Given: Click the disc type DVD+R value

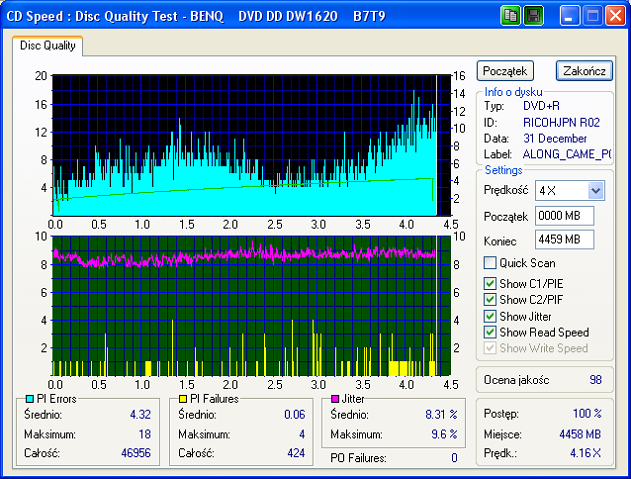Looking at the screenshot, I should 541,106.
